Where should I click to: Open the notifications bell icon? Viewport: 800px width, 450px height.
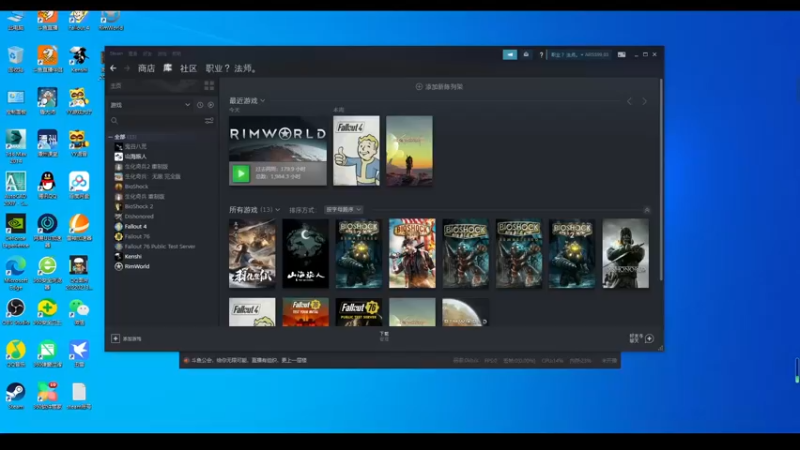click(526, 55)
